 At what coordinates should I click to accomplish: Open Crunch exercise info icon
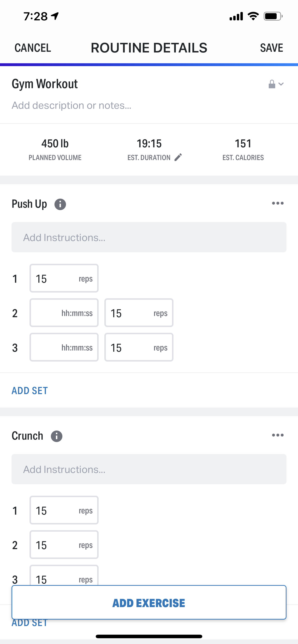[x=57, y=436]
